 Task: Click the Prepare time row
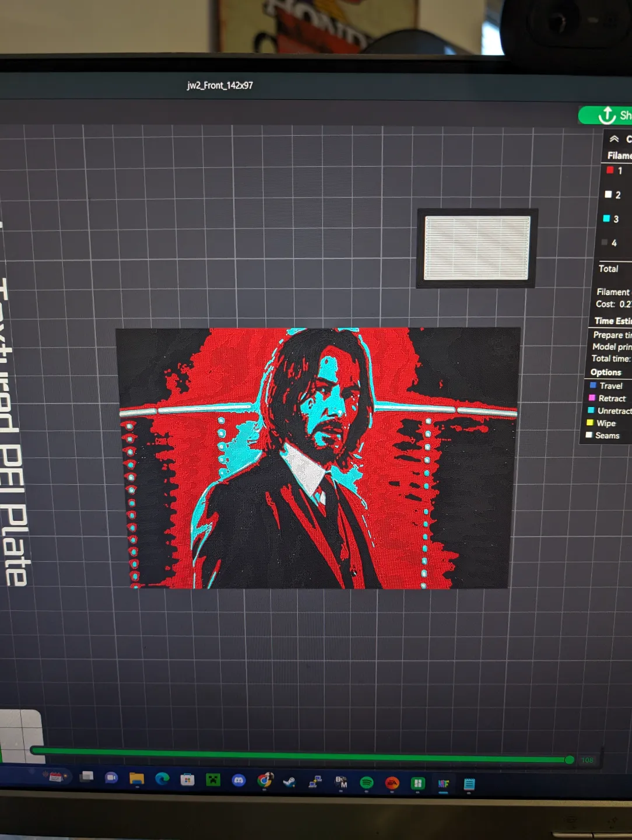tap(612, 335)
